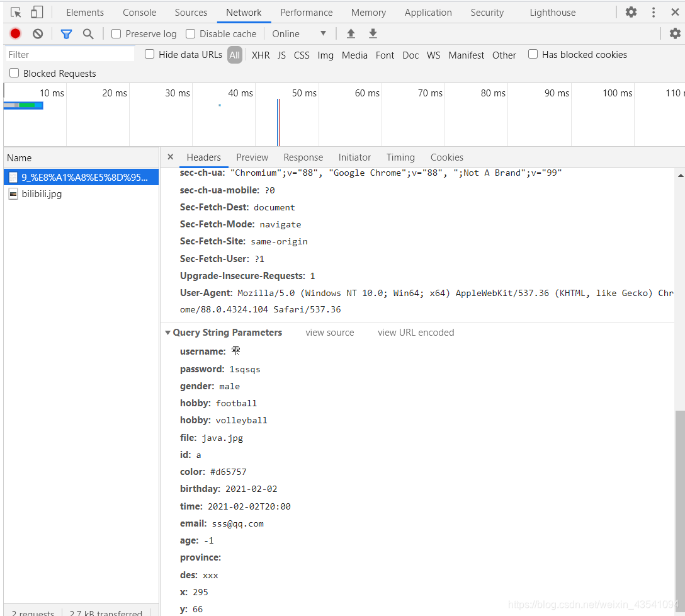Filter requests by Font
Viewport: 685px width, 616px height.
(x=385, y=55)
